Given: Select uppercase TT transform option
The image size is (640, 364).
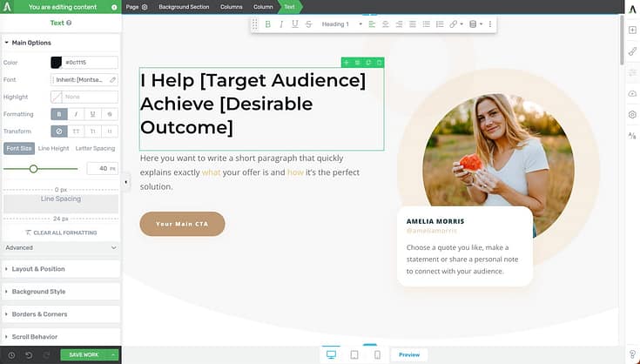Looking at the screenshot, I should coord(77,131).
